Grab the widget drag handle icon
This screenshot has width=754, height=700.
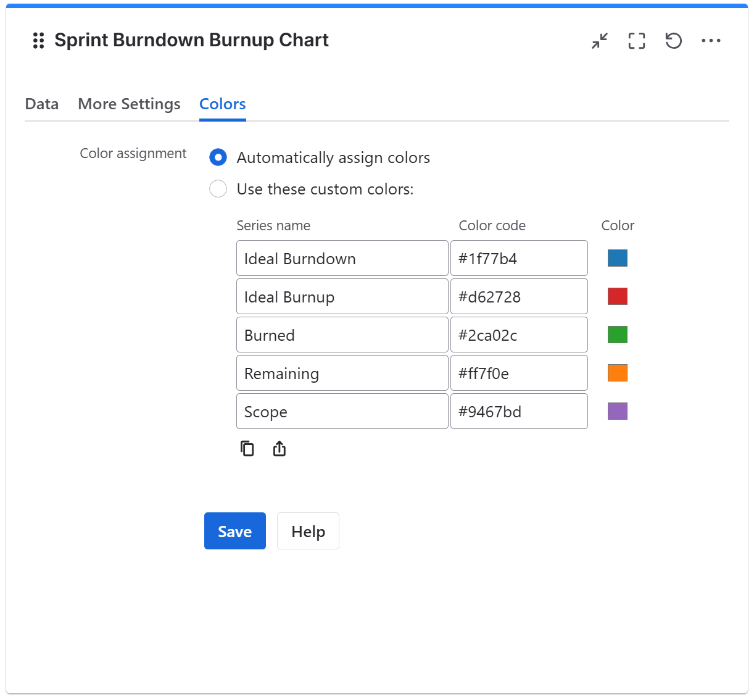pos(38,40)
